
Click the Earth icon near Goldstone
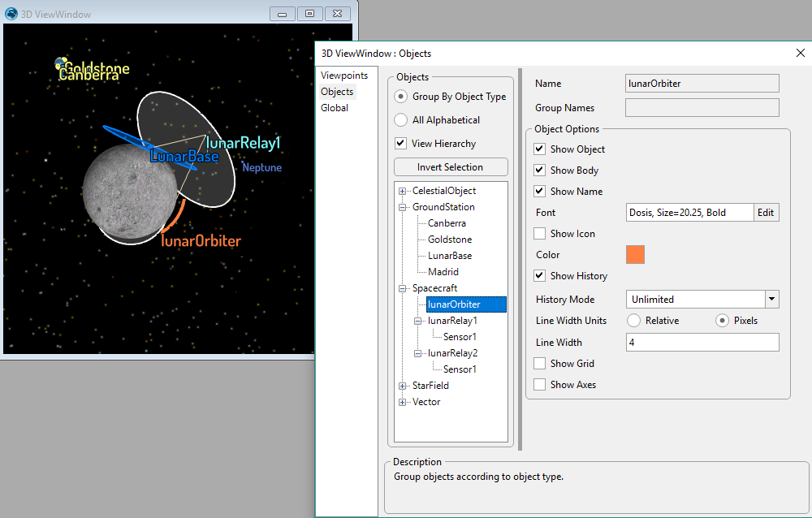tap(60, 63)
